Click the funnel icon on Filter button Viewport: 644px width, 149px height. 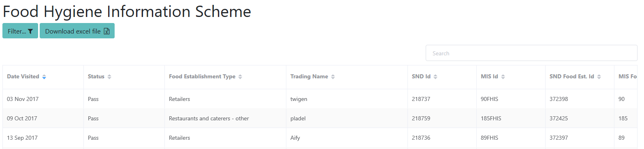[30, 31]
